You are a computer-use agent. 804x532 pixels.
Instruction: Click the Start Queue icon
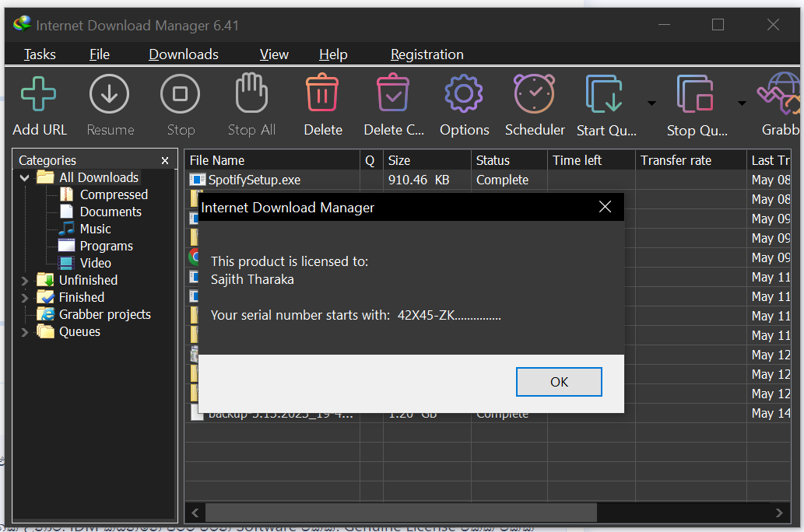(x=604, y=94)
